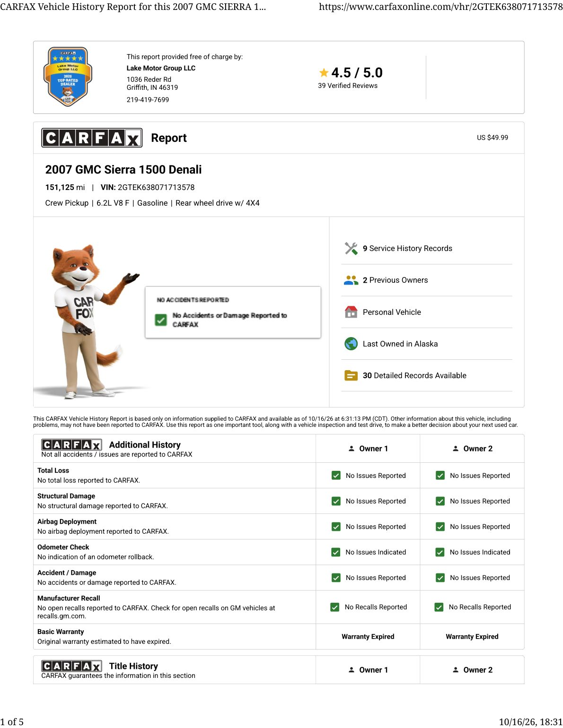Click green check beside No Accidents Reported

[161, 320]
